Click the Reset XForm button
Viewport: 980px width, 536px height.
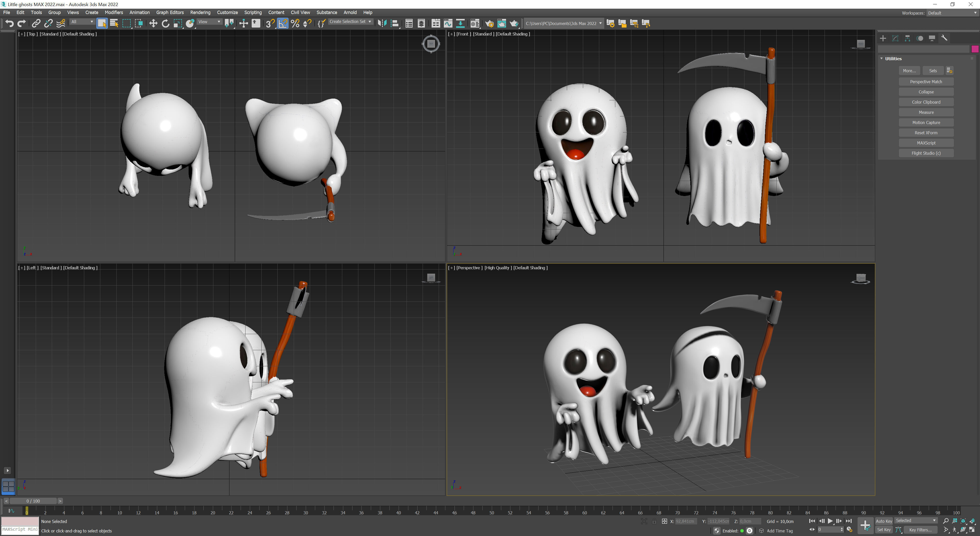click(x=926, y=133)
